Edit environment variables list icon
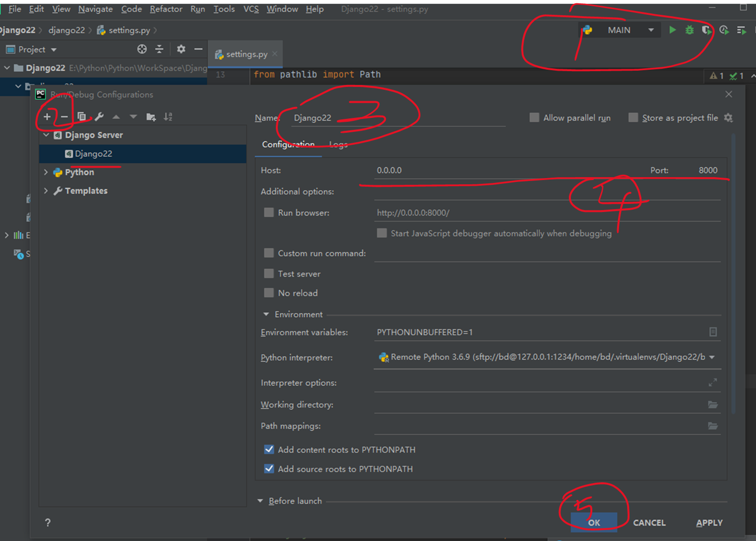 713,332
